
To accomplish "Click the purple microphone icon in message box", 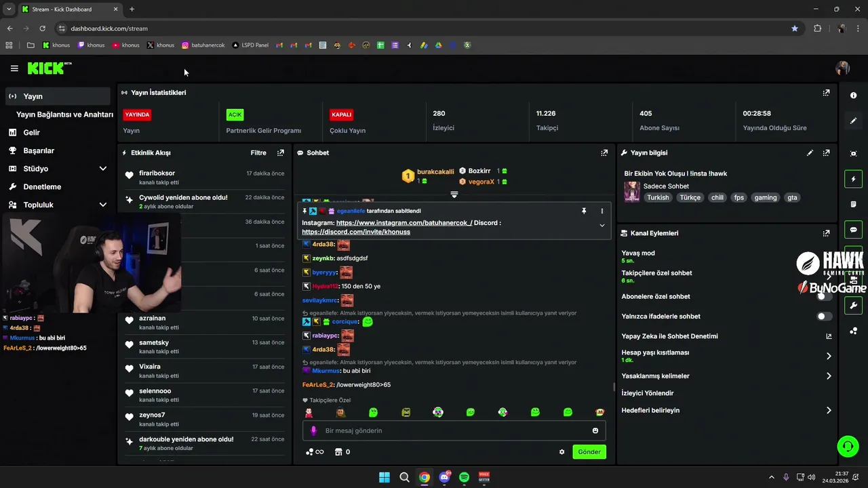I will coord(313,430).
